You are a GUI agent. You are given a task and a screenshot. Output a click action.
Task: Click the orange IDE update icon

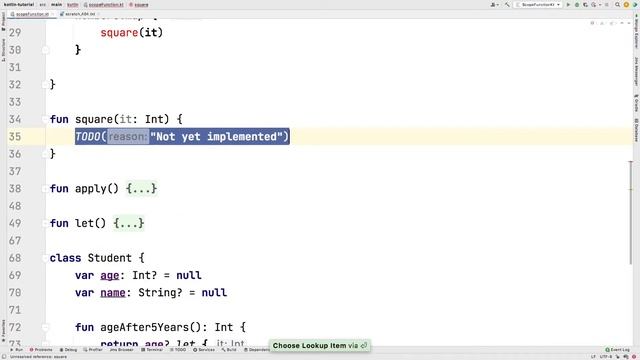click(x=626, y=4)
